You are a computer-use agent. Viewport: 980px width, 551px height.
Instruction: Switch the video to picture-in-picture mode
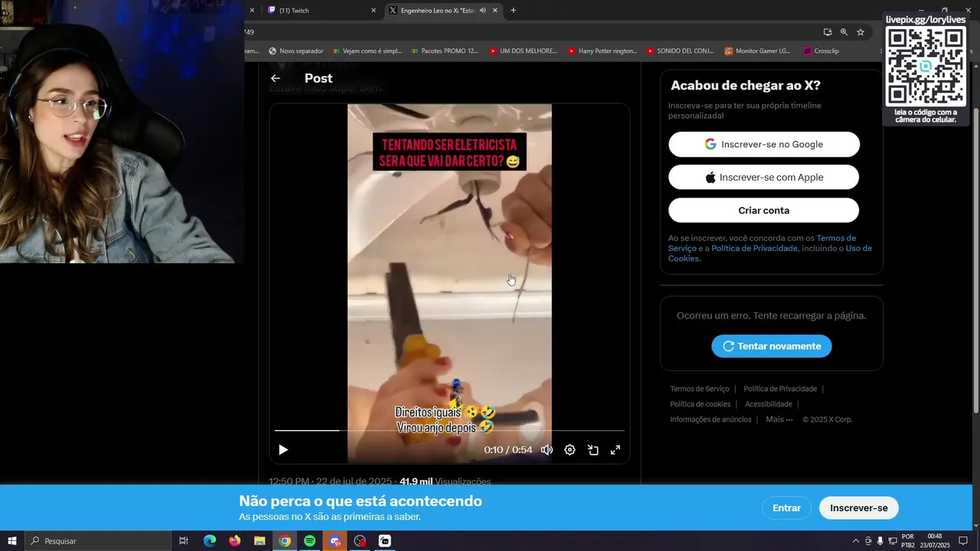(x=593, y=450)
